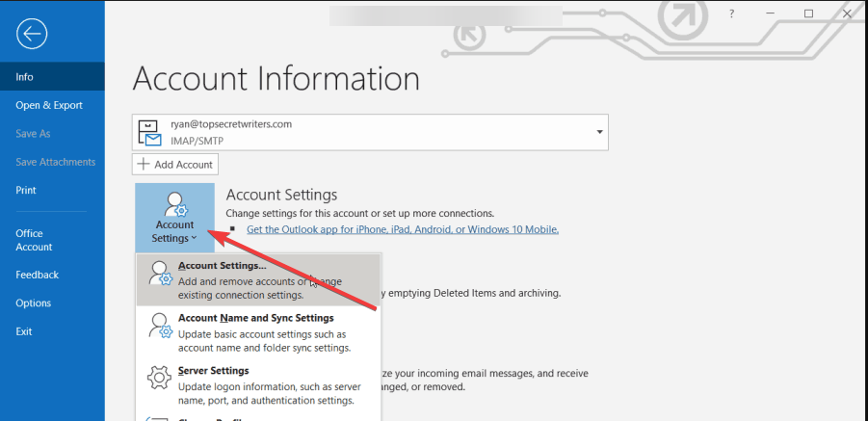Click the IMAP/SMTP account type text
Screen dimensions: 868x421
[197, 141]
